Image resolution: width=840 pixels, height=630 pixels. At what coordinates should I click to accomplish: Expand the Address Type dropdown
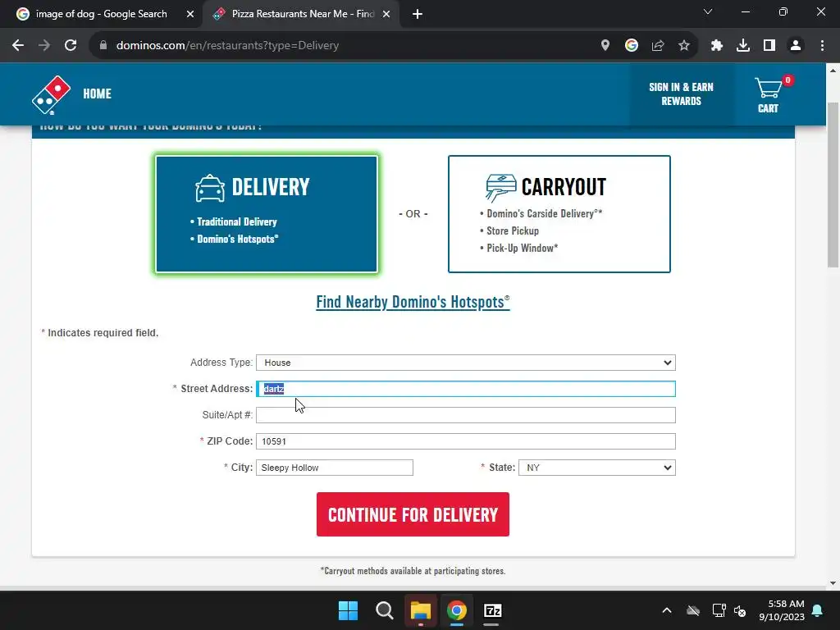pyautogui.click(x=466, y=363)
